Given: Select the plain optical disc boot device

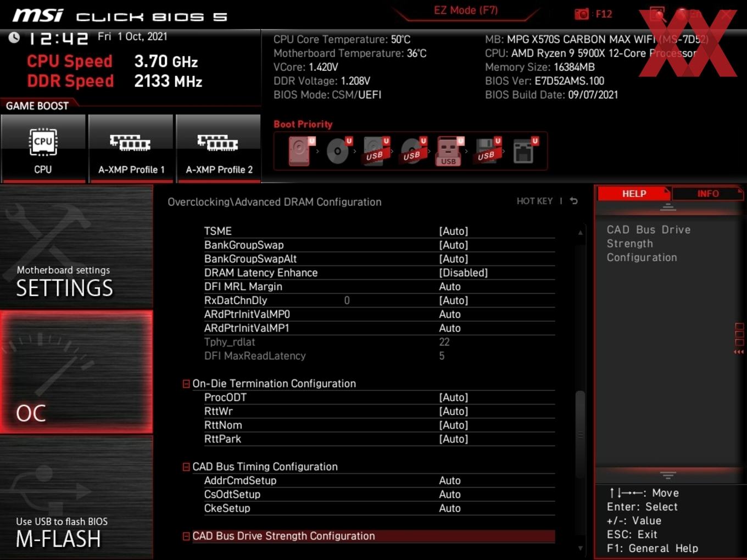Looking at the screenshot, I should (x=338, y=151).
